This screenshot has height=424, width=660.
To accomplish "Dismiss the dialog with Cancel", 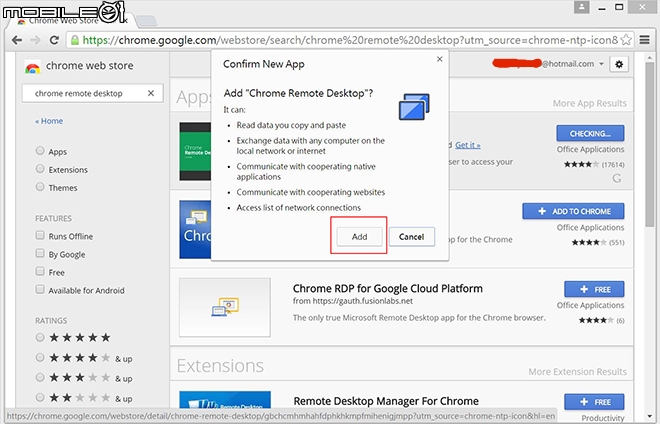I will 412,237.
